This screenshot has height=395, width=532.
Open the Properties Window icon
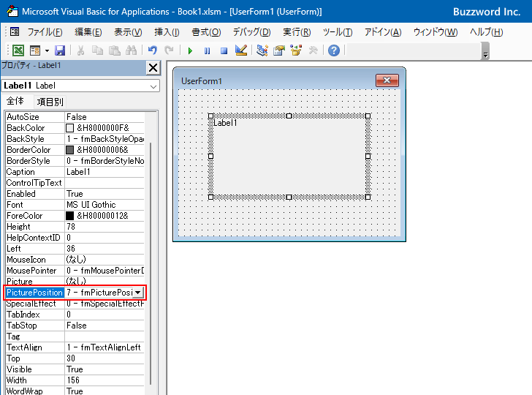pyautogui.click(x=279, y=50)
